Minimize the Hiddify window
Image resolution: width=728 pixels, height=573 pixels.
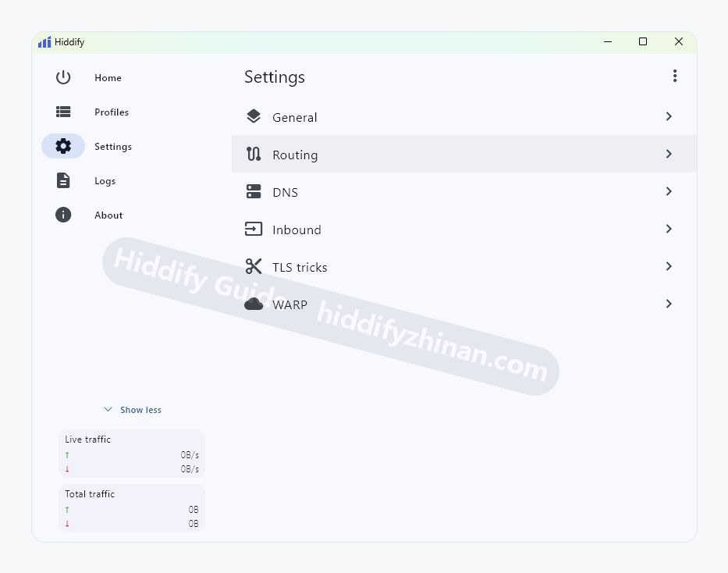pos(608,42)
